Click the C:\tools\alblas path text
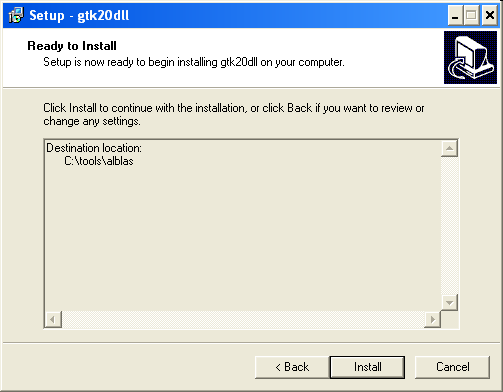 click(x=99, y=161)
